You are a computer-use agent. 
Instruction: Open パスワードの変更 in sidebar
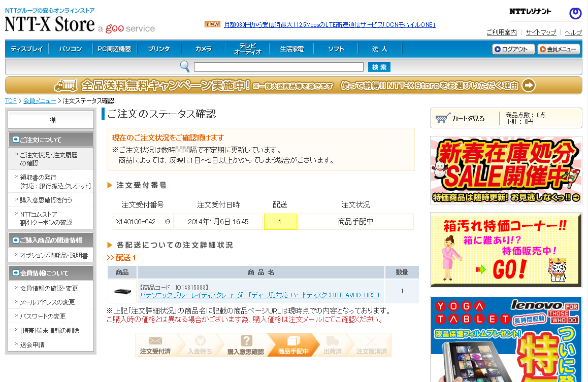pos(51,317)
